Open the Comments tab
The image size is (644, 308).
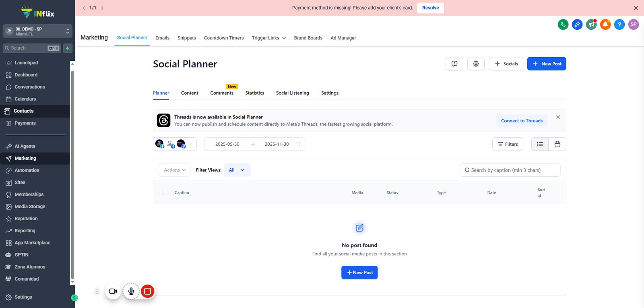[x=222, y=93]
